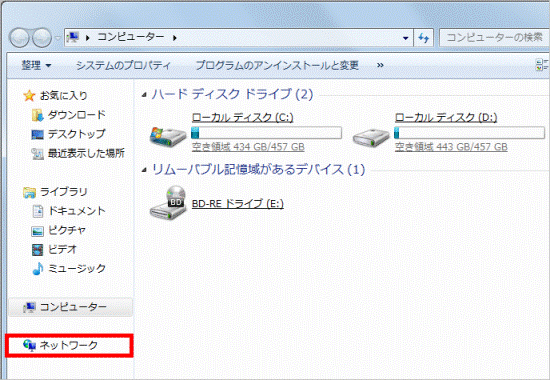Click 空き領域 434 GB/457 GB text
The image size is (550, 380).
tap(248, 147)
